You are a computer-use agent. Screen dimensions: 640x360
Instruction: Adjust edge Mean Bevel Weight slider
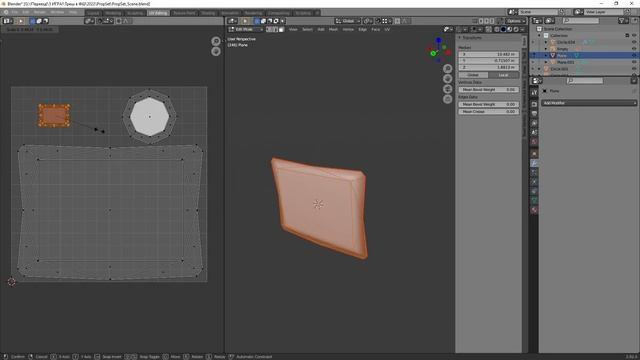point(489,104)
